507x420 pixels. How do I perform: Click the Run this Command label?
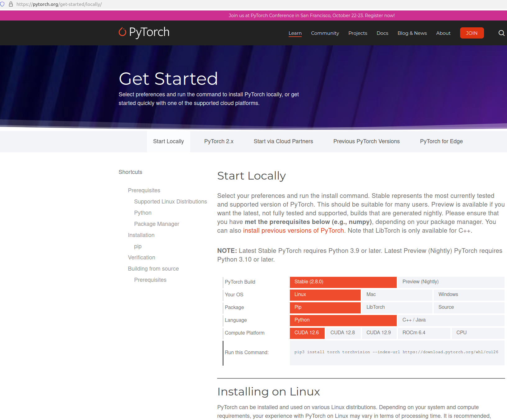(247, 353)
